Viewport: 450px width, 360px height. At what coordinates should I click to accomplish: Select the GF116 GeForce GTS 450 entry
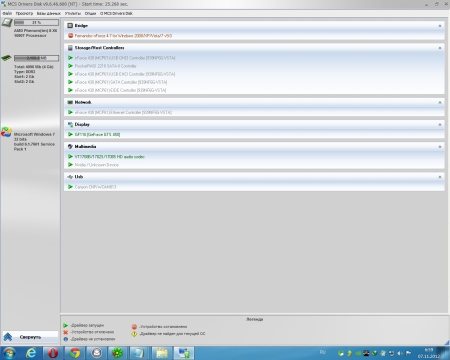point(97,134)
